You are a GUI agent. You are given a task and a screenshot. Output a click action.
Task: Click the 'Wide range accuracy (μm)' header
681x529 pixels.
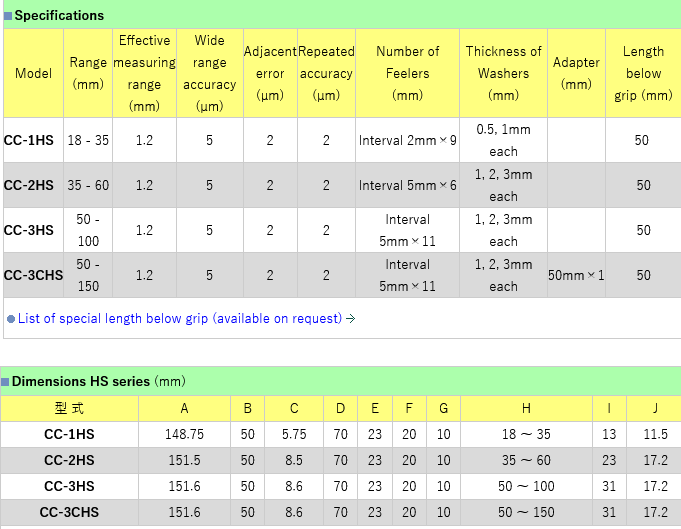(210, 73)
